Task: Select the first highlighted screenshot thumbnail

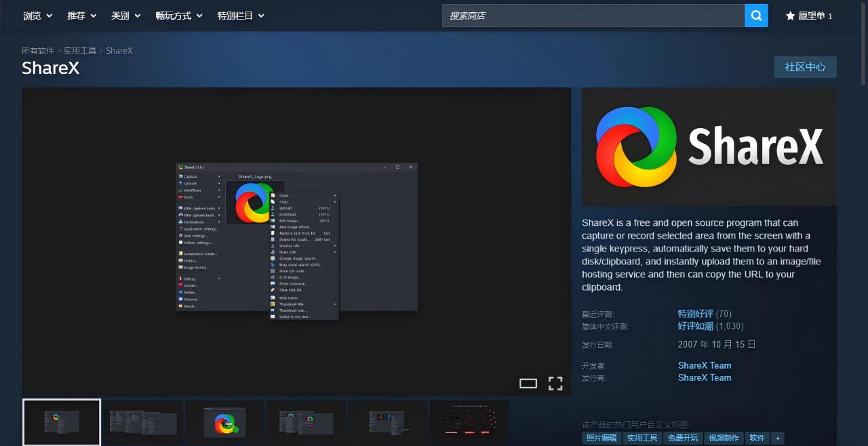Action: click(x=62, y=422)
